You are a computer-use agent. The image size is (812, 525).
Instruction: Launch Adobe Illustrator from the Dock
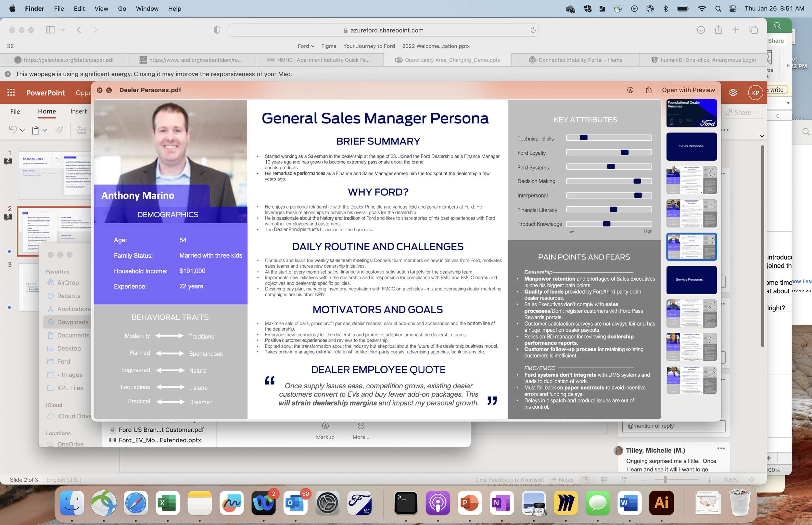coord(661,503)
